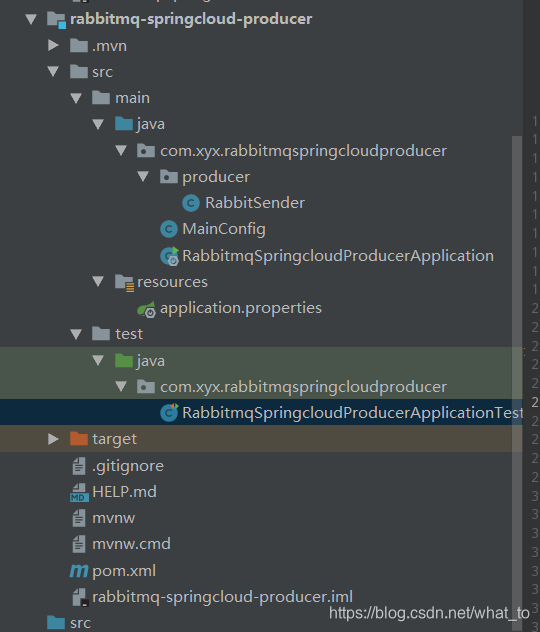540x632 pixels.
Task: Click the resources root folder icon
Action: 125,283
